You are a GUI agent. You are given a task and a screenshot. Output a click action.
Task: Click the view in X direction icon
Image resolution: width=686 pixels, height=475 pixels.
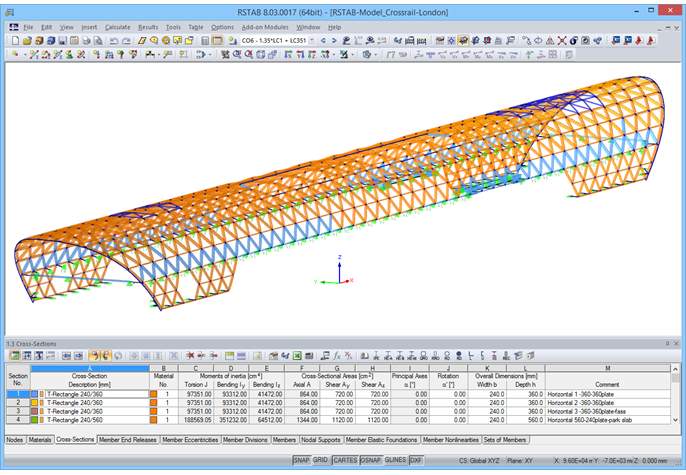(288, 55)
